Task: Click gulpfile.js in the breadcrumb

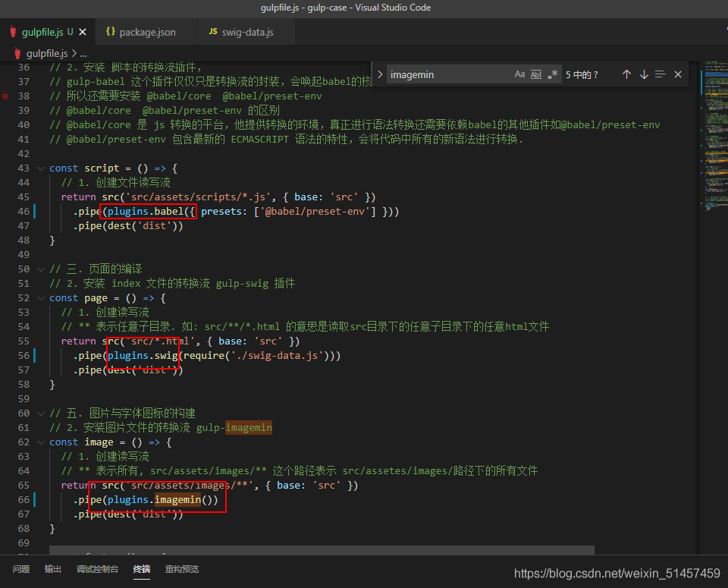Action: pyautogui.click(x=47, y=53)
